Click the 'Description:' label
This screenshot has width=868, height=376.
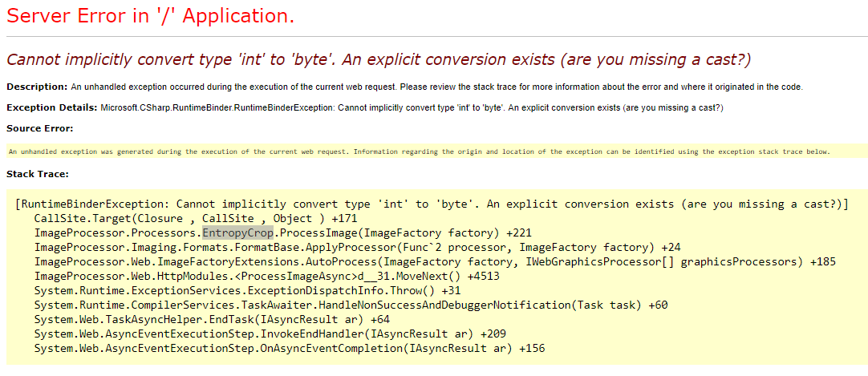pyautogui.click(x=37, y=87)
